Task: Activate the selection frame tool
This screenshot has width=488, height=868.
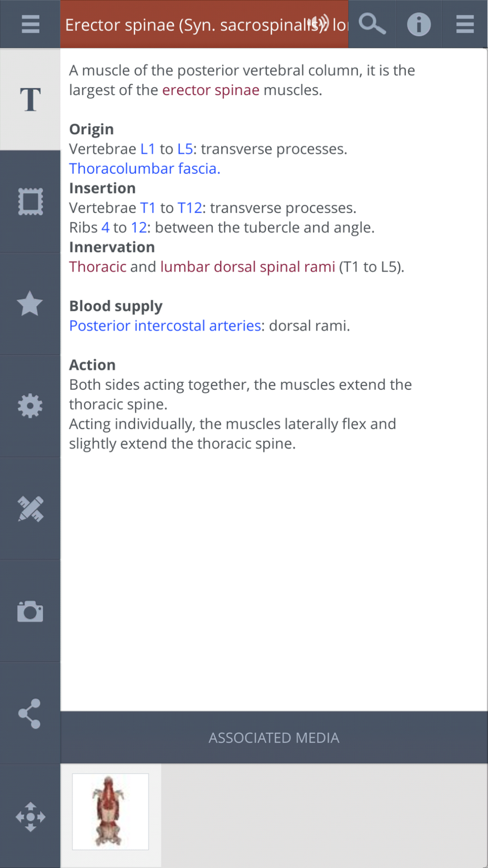Action: pyautogui.click(x=30, y=202)
